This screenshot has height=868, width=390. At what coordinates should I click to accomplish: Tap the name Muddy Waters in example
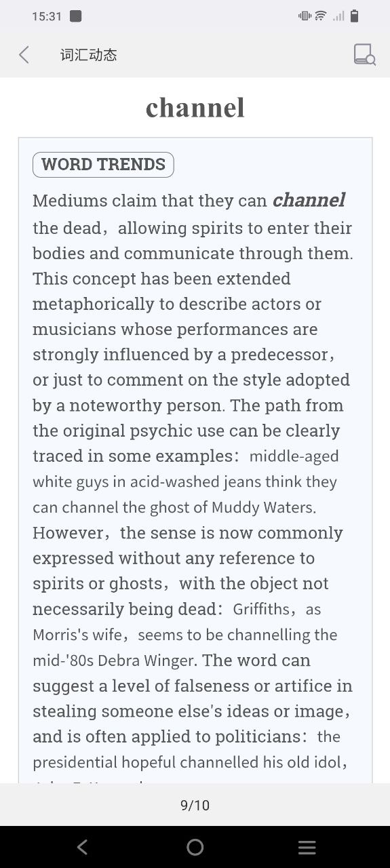pos(263,507)
